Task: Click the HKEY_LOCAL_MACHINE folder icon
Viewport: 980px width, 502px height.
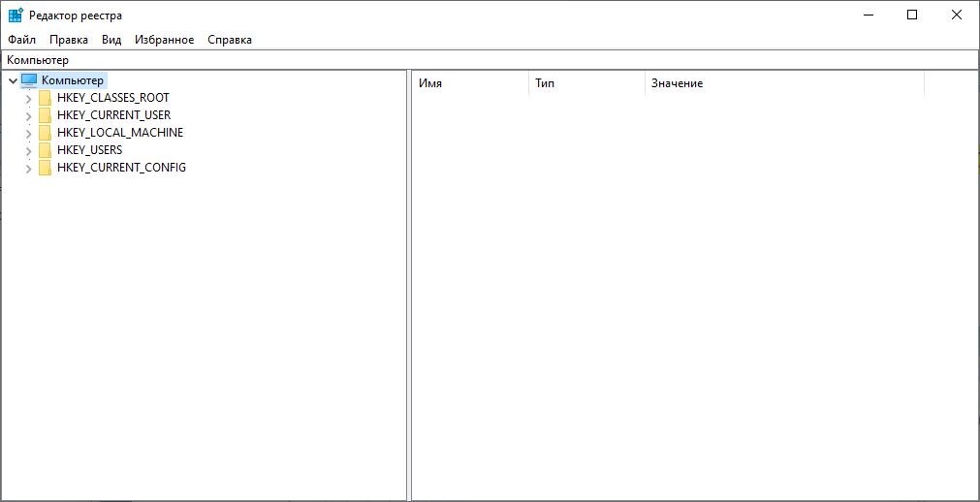Action: pos(45,133)
